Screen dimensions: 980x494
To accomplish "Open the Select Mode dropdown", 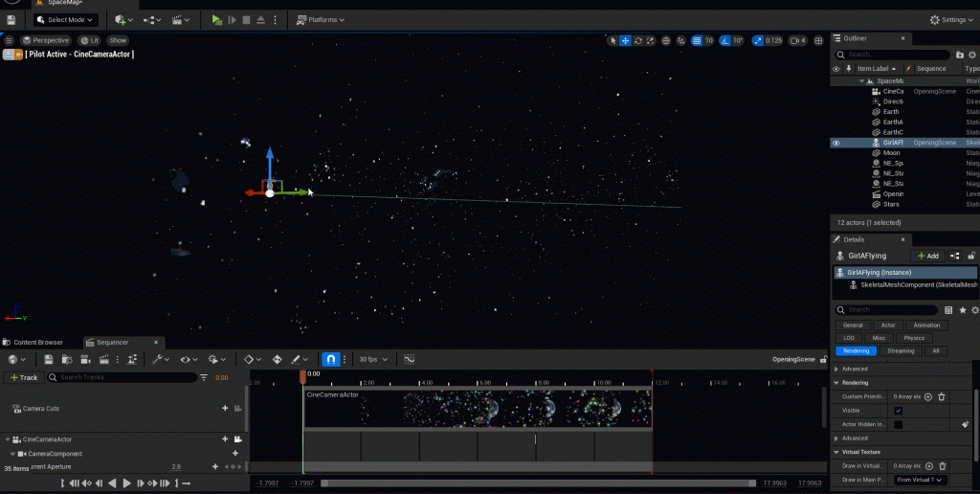I will [x=65, y=19].
